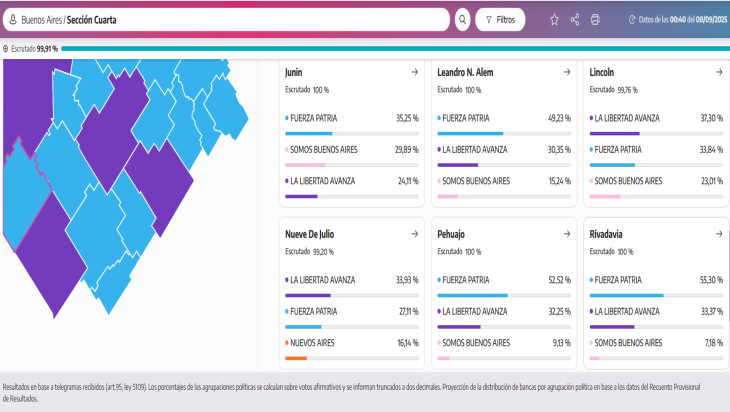Click Sección Cuarta breadcrumb text

(x=92, y=20)
